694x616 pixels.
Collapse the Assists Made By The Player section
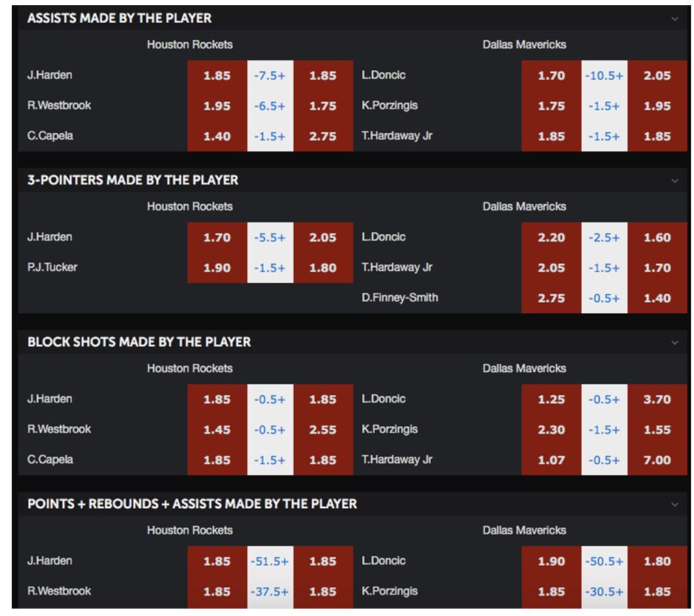click(675, 18)
